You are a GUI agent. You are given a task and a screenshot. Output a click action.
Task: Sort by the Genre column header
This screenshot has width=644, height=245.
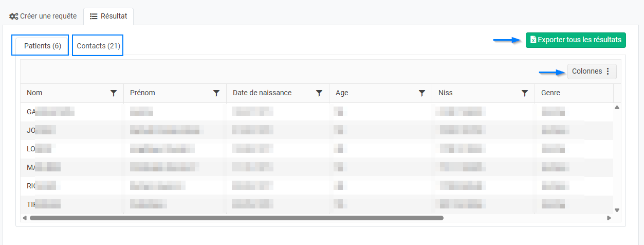(550, 93)
